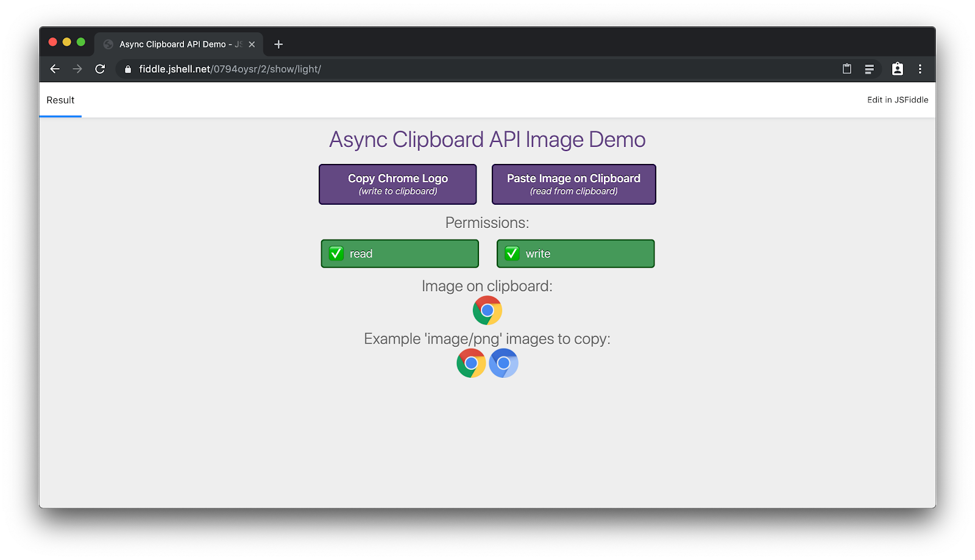Viewport: 975px width, 560px height.
Task: Click the lock icon in the address bar
Action: pos(128,69)
